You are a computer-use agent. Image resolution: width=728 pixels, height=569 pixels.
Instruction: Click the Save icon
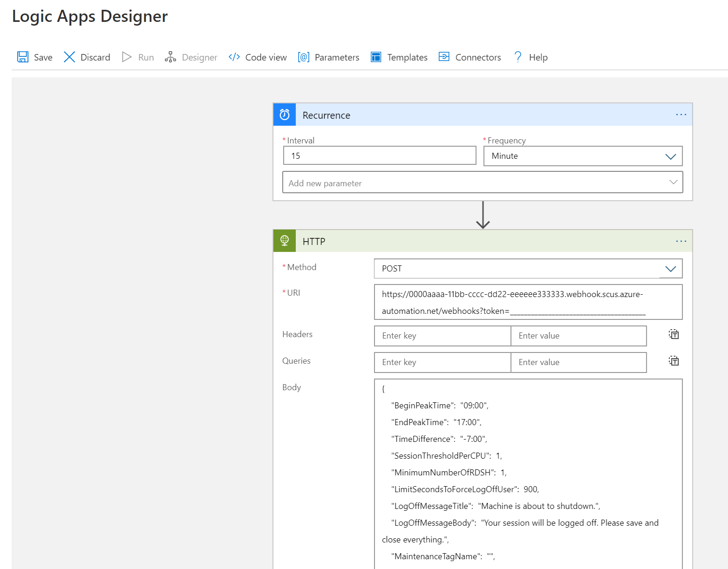tap(22, 57)
